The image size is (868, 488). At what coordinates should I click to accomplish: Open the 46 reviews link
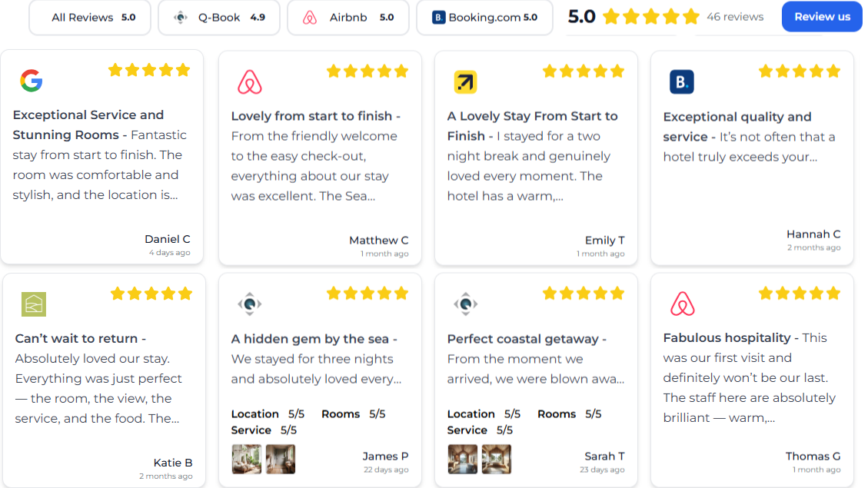click(735, 17)
